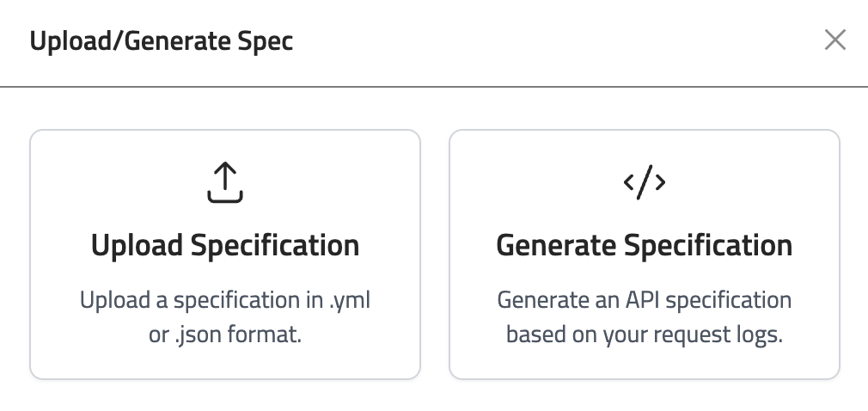Click the Generate Specification card

click(x=645, y=255)
